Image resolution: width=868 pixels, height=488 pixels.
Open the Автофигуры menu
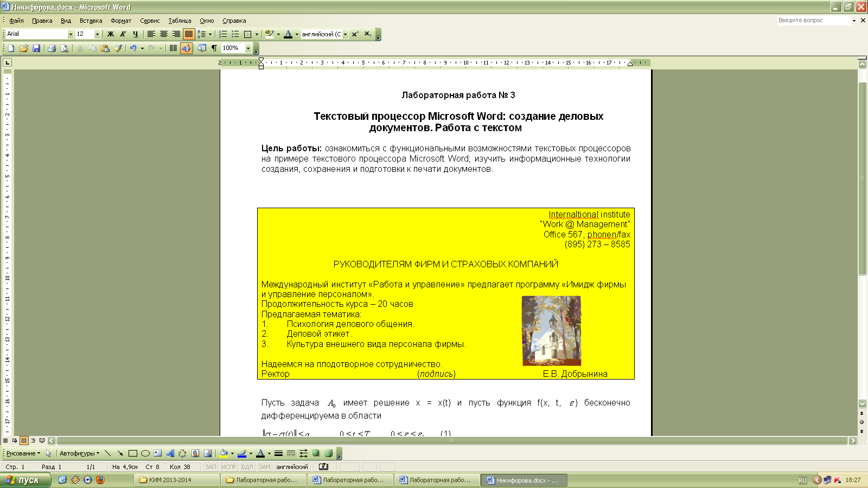click(79, 453)
